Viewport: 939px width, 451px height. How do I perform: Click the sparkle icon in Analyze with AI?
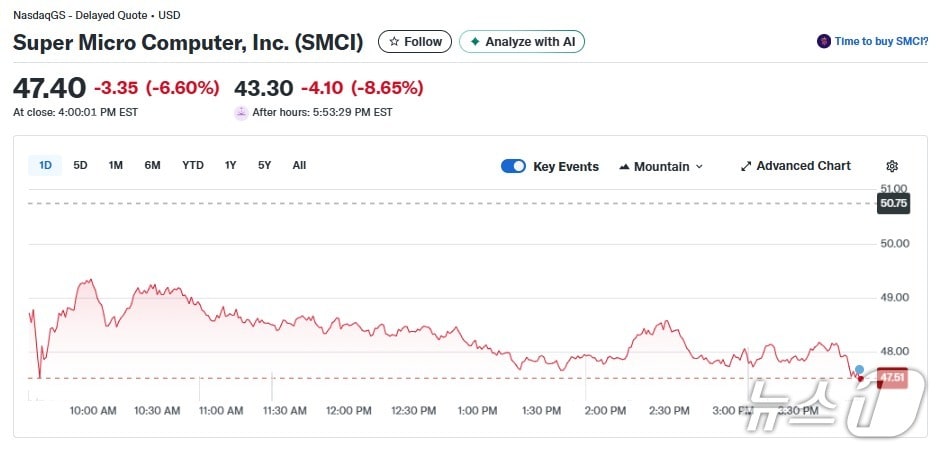click(475, 42)
